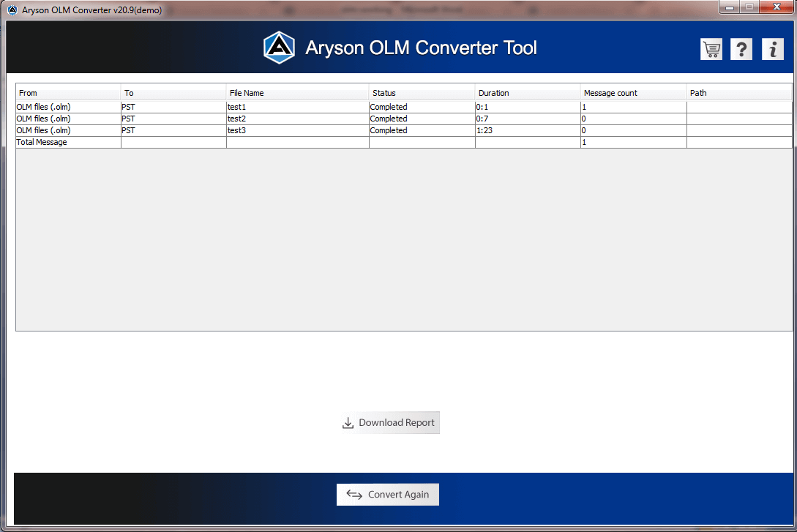Click message count 0 in test3 row
This screenshot has height=532, width=797.
(x=633, y=130)
